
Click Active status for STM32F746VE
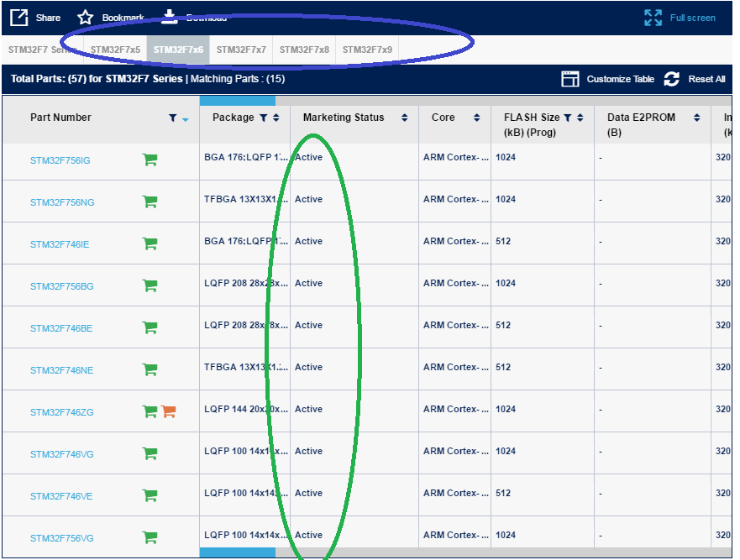pyautogui.click(x=308, y=493)
